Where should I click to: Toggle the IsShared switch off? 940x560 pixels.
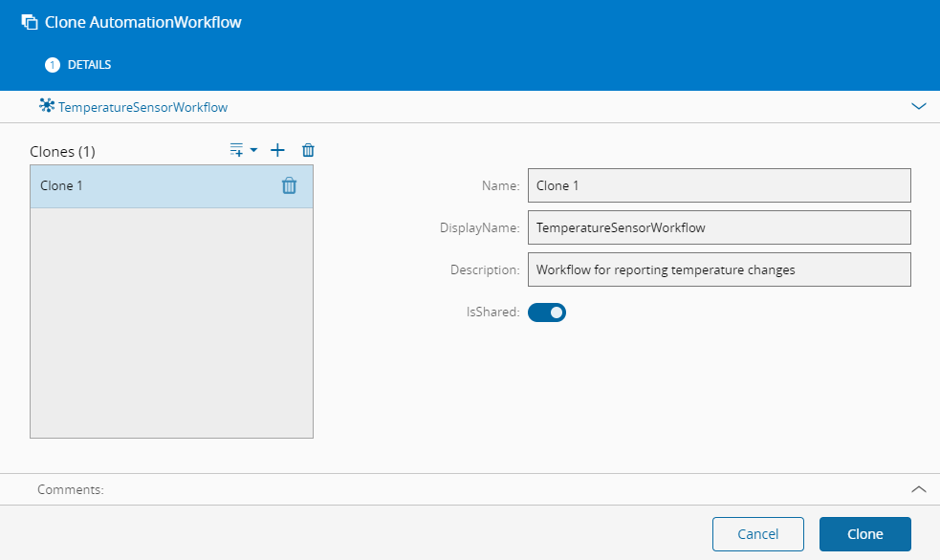point(547,312)
